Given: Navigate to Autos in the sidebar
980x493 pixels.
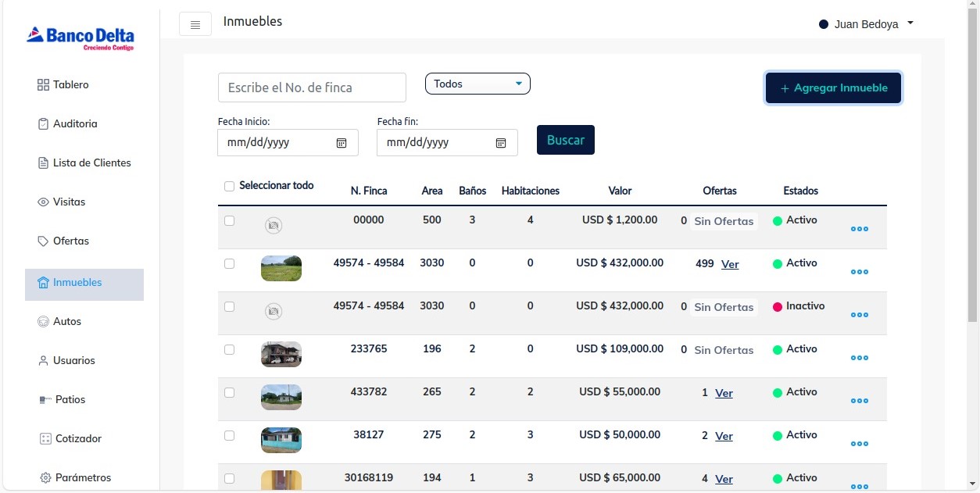Looking at the screenshot, I should [x=66, y=321].
